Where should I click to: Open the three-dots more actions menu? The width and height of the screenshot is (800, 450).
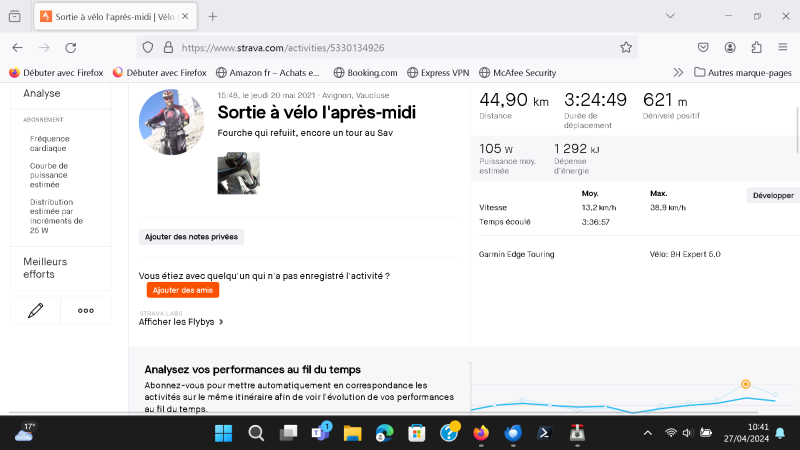pyautogui.click(x=86, y=310)
